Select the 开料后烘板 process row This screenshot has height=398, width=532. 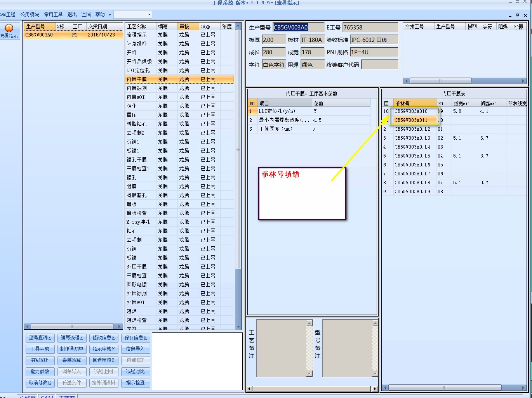180,62
